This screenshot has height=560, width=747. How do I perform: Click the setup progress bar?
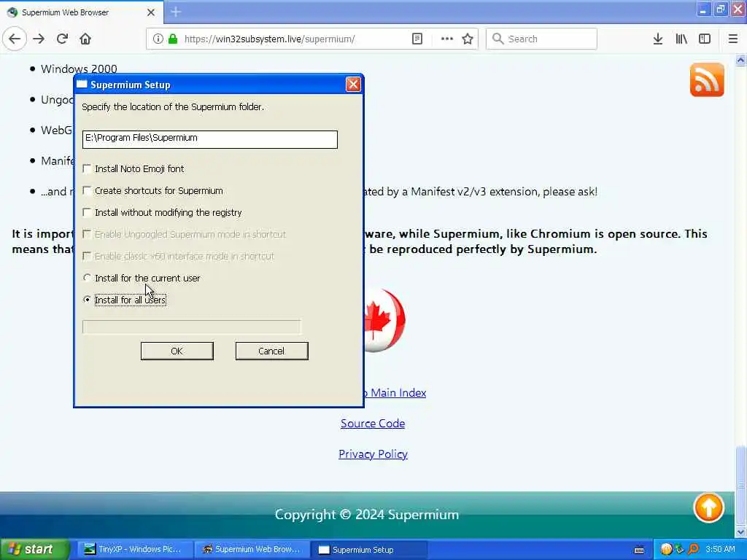coord(192,327)
